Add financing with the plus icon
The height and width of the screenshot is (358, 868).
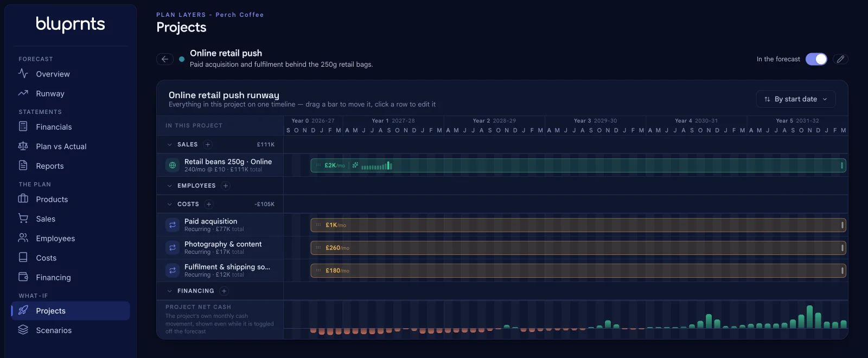tap(224, 291)
